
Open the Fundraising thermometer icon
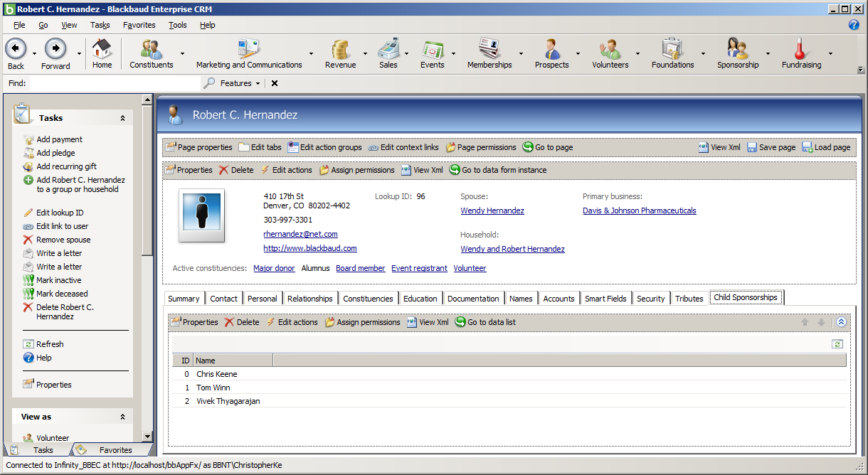[801, 48]
